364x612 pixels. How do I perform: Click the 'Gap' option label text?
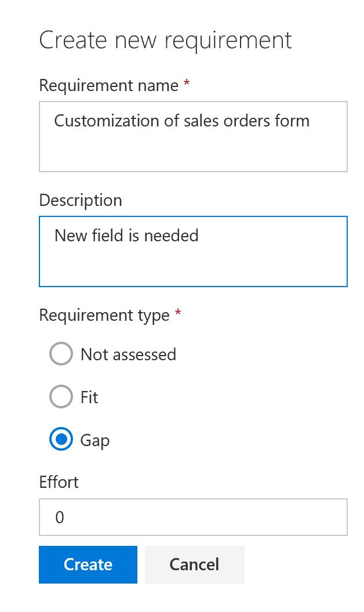coord(95,440)
